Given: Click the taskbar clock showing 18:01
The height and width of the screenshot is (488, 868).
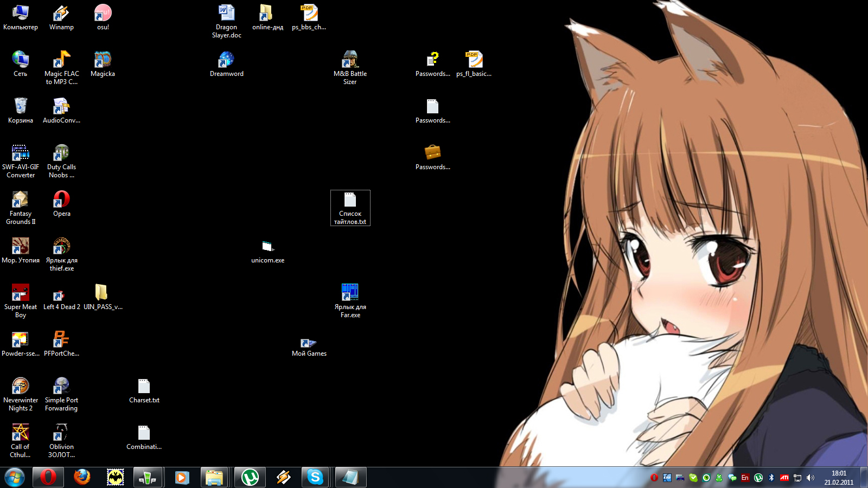Looking at the screenshot, I should pos(839,477).
